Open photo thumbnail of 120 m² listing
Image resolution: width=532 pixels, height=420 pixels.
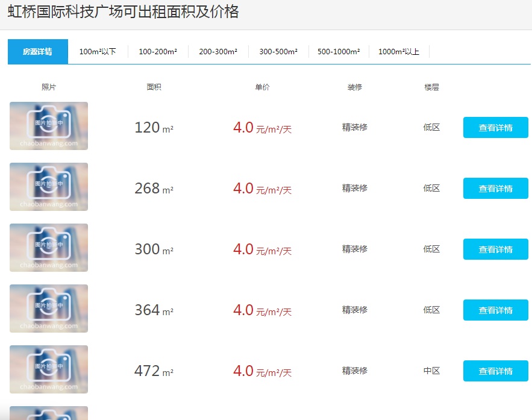[49, 126]
